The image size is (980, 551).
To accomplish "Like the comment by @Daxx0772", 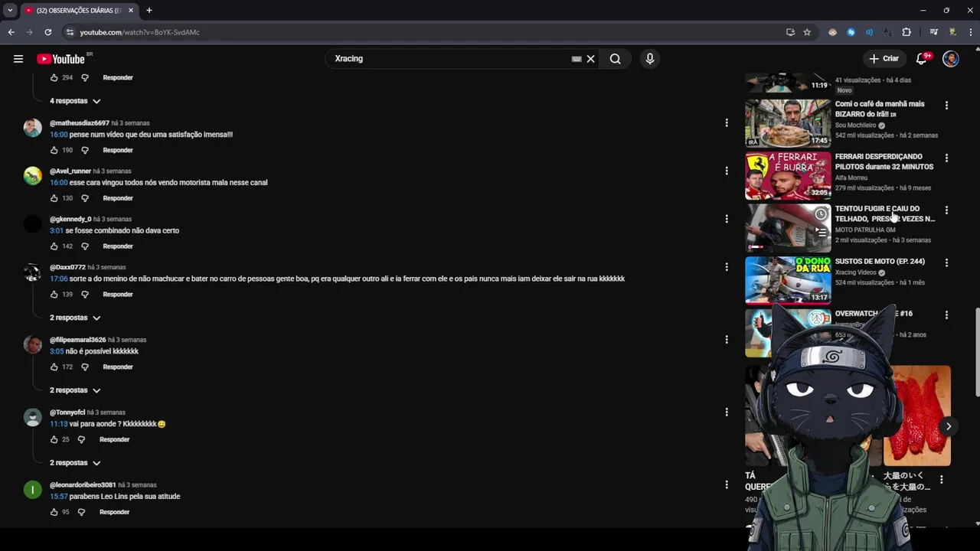I will [x=54, y=295].
